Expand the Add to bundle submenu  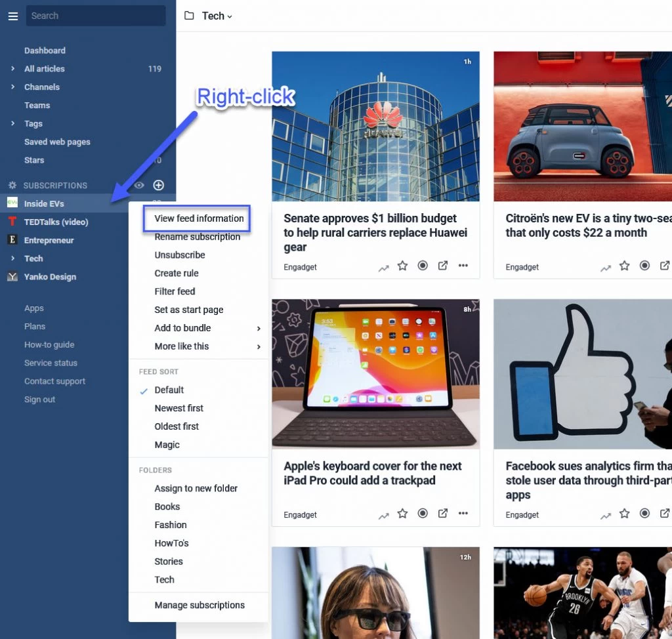pos(183,328)
